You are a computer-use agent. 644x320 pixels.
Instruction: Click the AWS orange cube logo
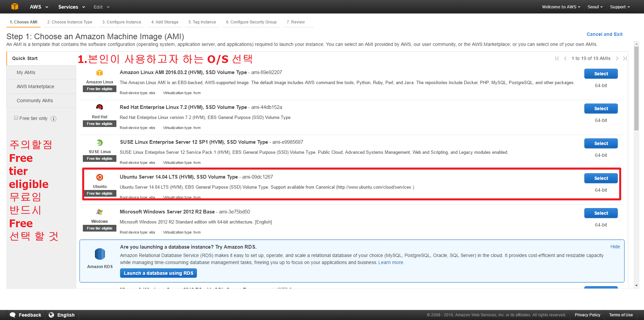tap(15, 7)
